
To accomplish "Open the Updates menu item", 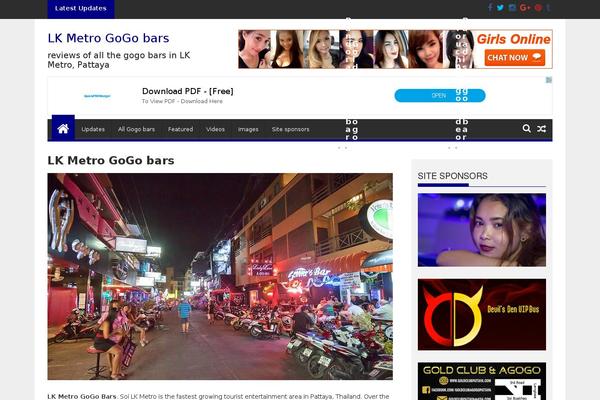I will pyautogui.click(x=93, y=129).
